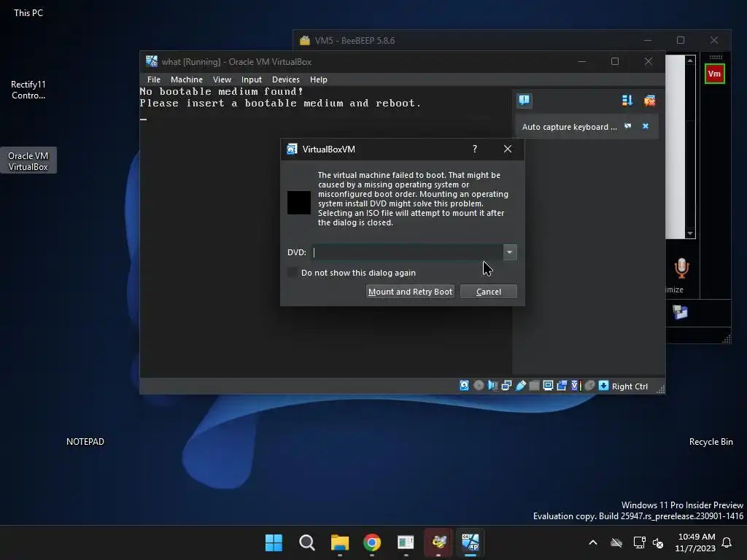Click the USB devices status icon
Screen dimensions: 747x560
(521, 386)
